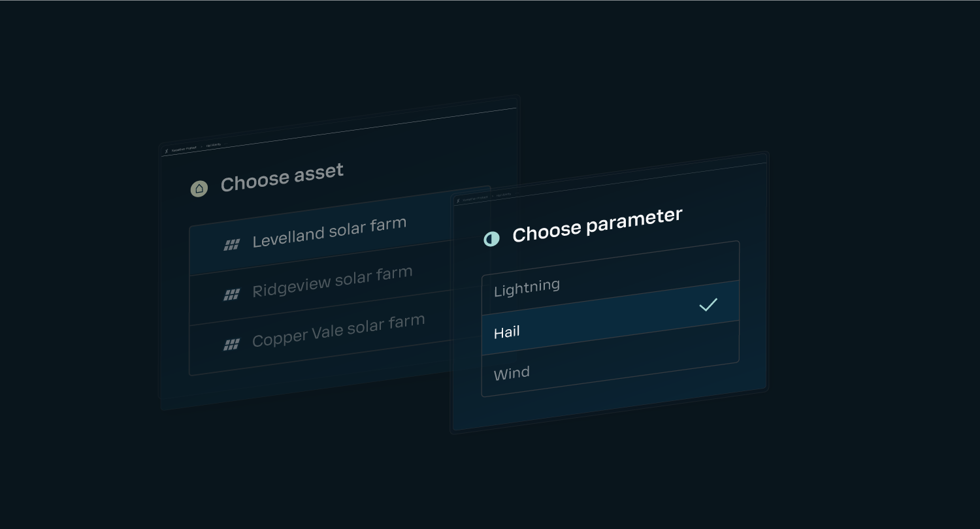This screenshot has width=980, height=529.
Task: Click the logo icon in parameter window header
Action: tap(458, 200)
